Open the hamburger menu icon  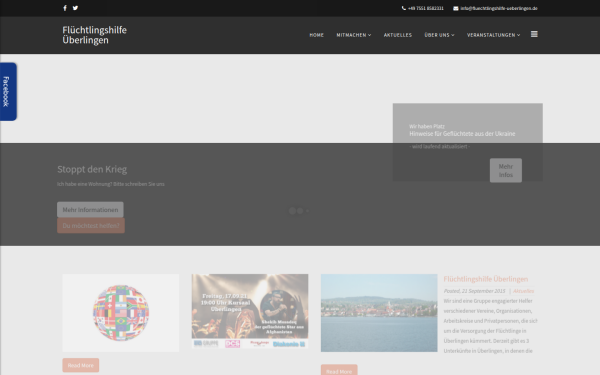pyautogui.click(x=534, y=34)
